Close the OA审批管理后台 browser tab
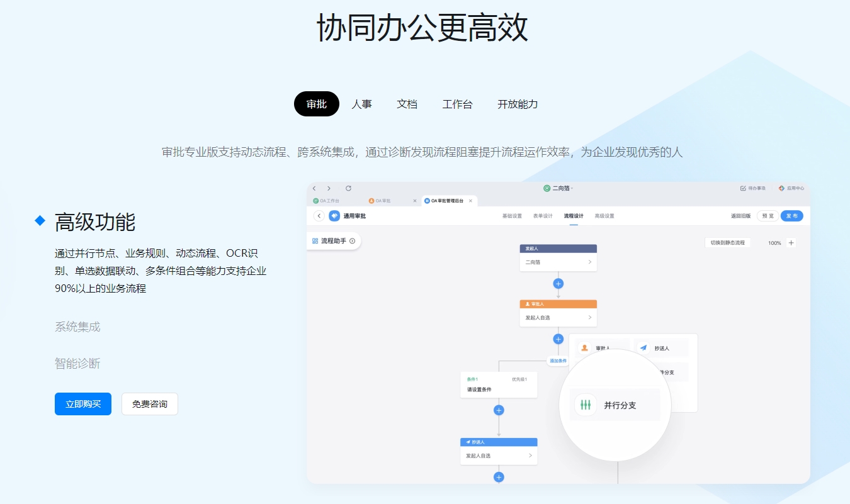 [470, 201]
